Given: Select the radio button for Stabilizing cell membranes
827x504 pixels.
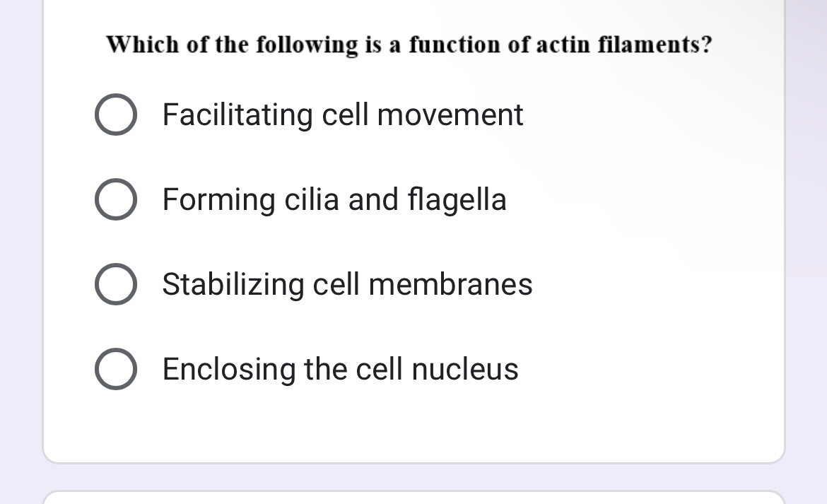Looking at the screenshot, I should tap(116, 284).
